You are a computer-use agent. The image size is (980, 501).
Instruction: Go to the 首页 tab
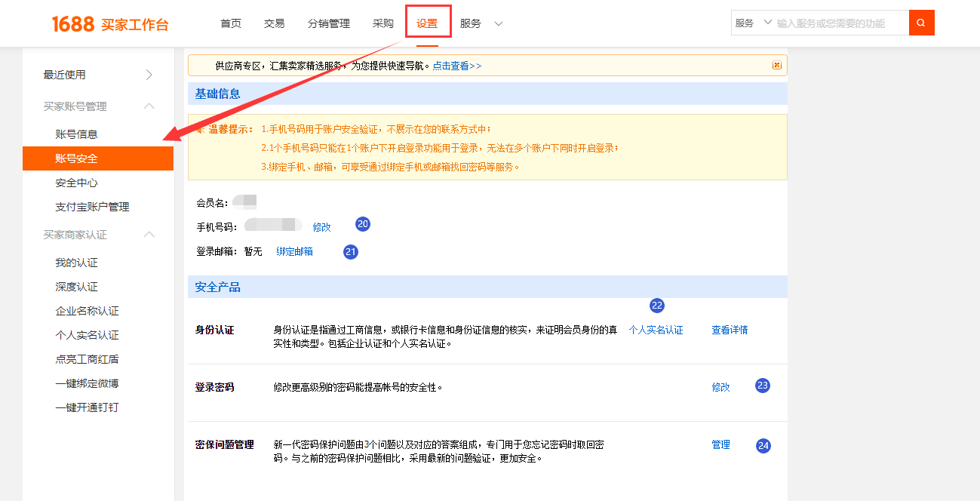[x=230, y=23]
